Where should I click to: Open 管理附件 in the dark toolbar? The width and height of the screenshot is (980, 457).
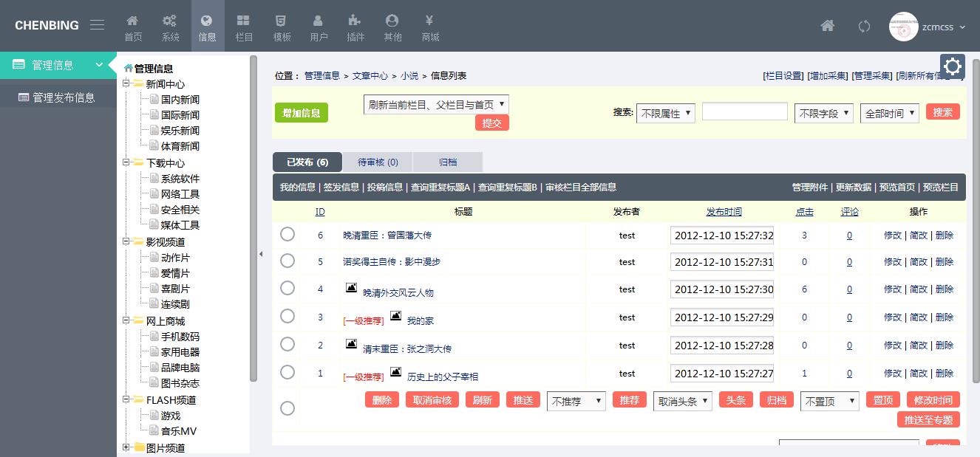810,188
